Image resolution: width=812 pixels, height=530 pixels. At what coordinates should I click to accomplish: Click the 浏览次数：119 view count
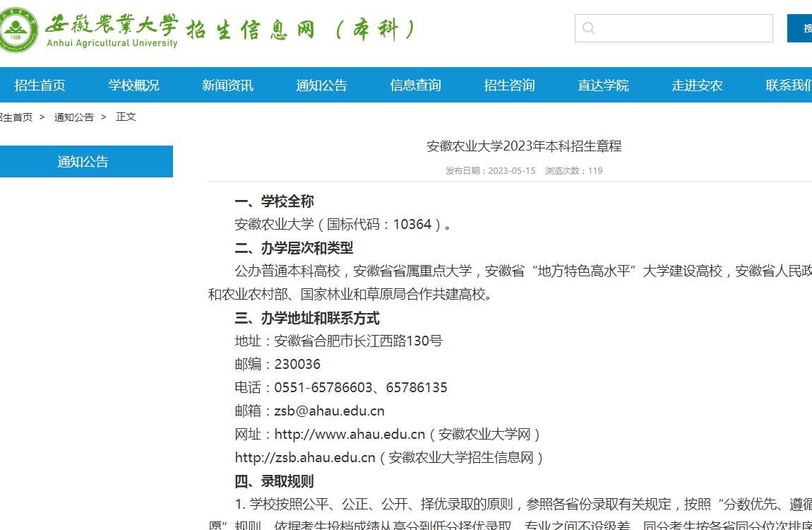coord(574,171)
